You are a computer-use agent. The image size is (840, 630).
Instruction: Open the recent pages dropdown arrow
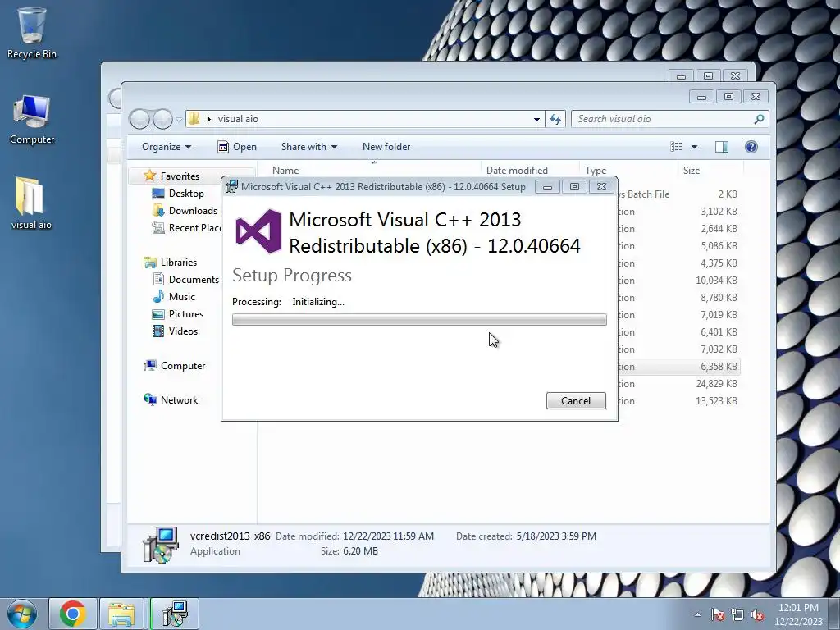[180, 120]
